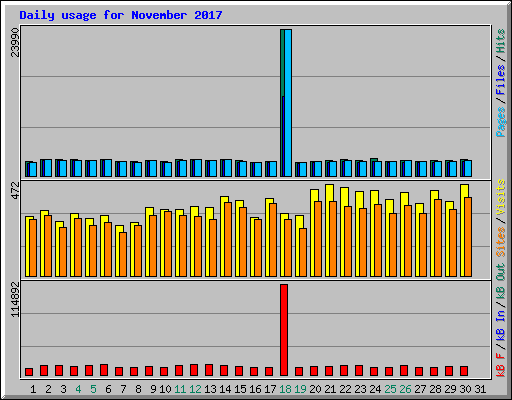Click the tall red kB bar for day 18

point(284,330)
